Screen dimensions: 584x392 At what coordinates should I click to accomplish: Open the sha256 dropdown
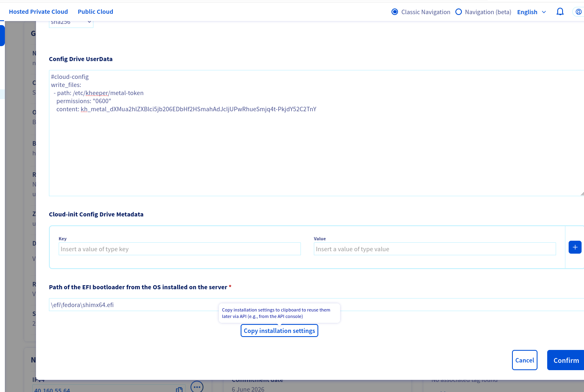tap(71, 23)
